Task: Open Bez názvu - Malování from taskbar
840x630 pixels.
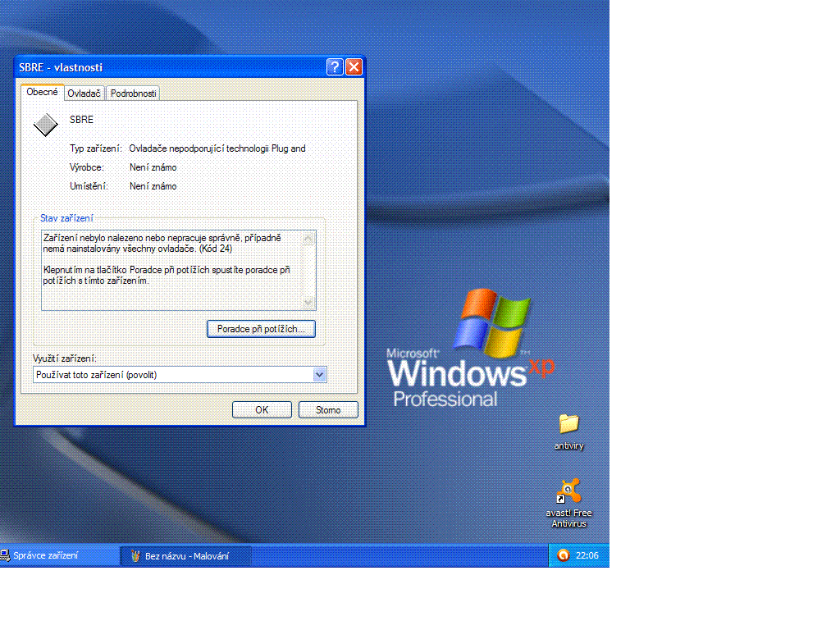Action: click(x=186, y=556)
